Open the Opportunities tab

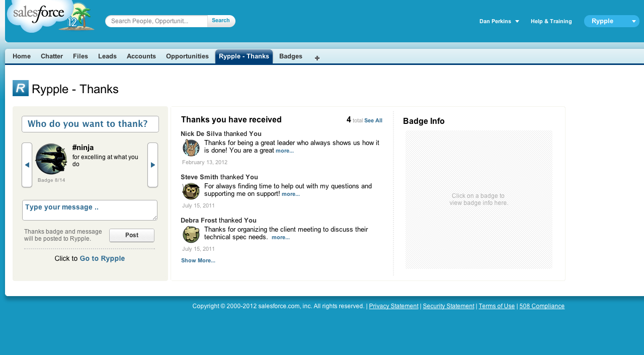(187, 56)
